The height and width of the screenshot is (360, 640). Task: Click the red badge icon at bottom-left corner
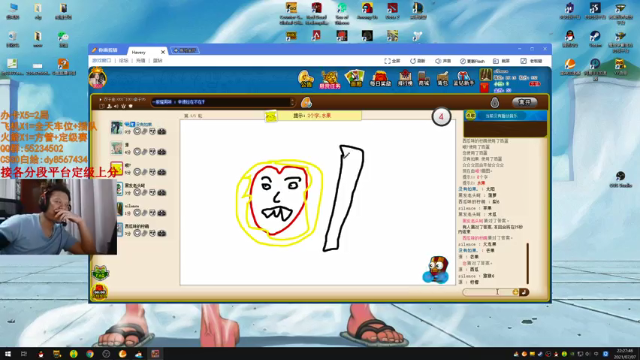pyautogui.click(x=99, y=291)
